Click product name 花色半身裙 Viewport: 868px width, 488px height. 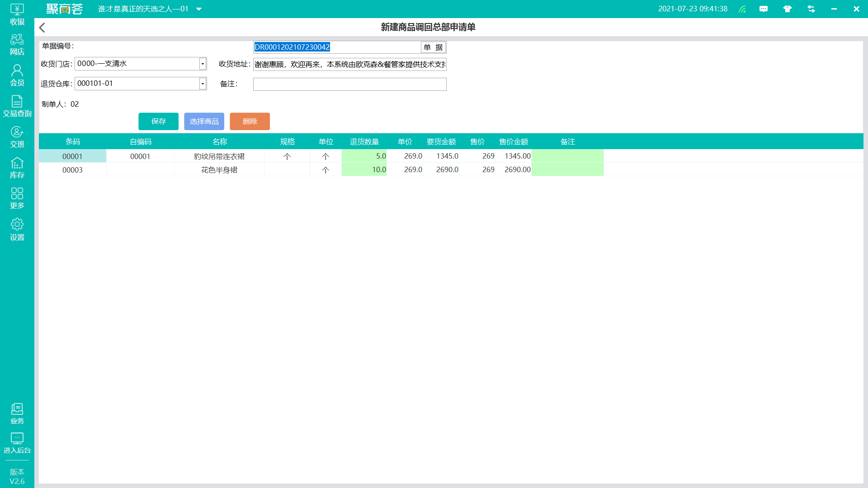pyautogui.click(x=219, y=169)
